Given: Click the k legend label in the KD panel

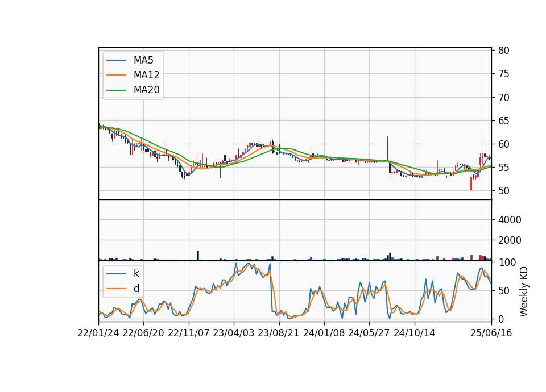Looking at the screenshot, I should [x=136, y=273].
